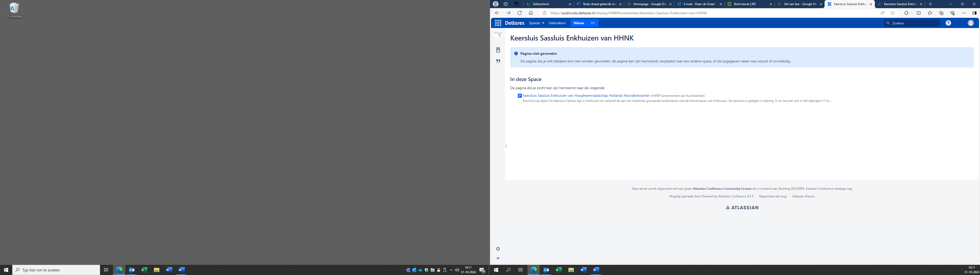Click the Confluence help question mark icon
The height and width of the screenshot is (275, 980).
click(948, 23)
